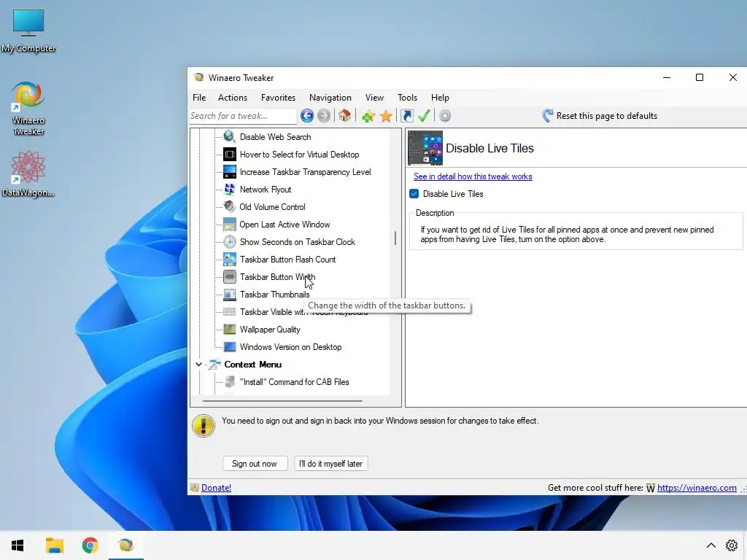Open the Help menu
Screen dimensions: 747x560
coord(440,98)
